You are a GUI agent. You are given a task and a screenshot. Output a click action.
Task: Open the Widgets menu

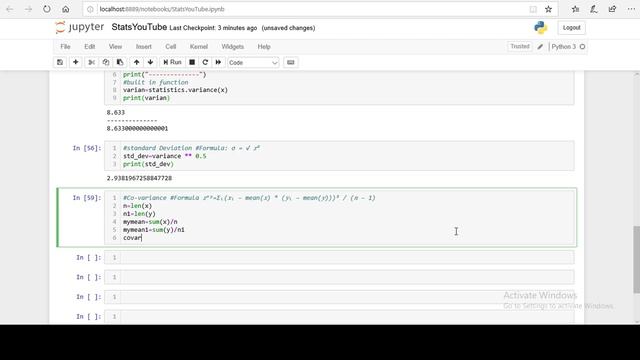[233, 47]
